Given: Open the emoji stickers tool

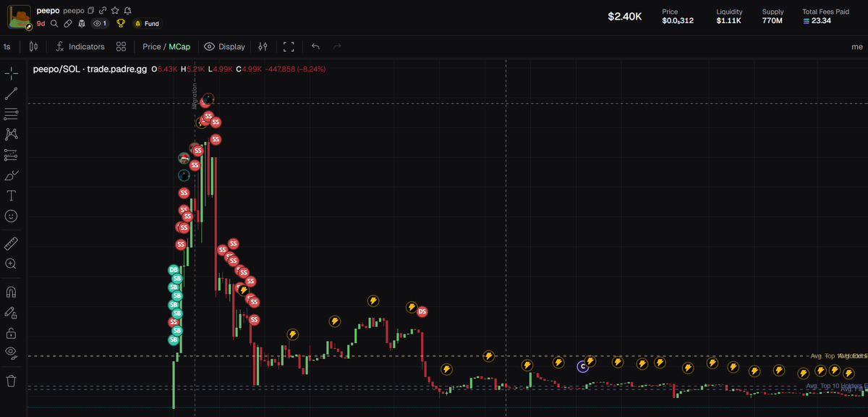Looking at the screenshot, I should tap(12, 216).
